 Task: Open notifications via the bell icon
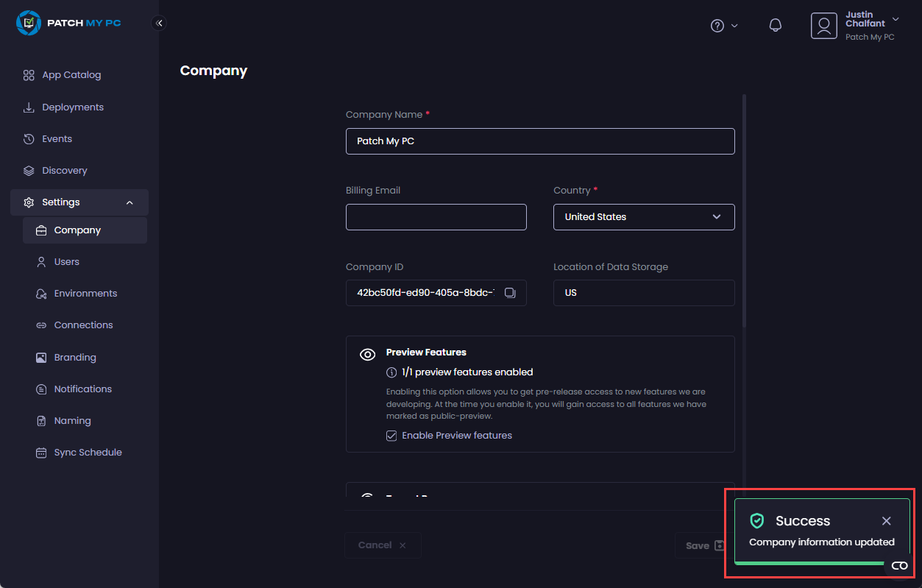(775, 24)
